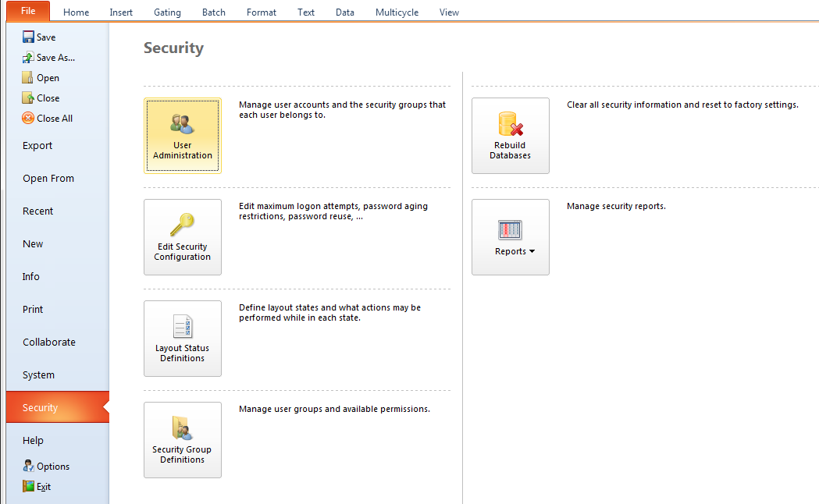Viewport: 819px width, 504px height.
Task: Open Security Group Definitions
Action: pyautogui.click(x=182, y=439)
